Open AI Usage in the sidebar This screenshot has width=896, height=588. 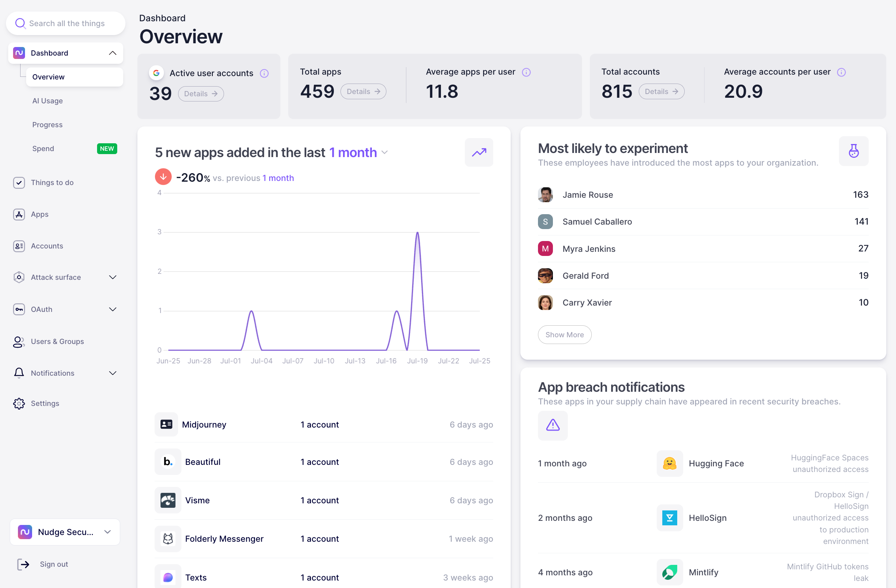[47, 101]
